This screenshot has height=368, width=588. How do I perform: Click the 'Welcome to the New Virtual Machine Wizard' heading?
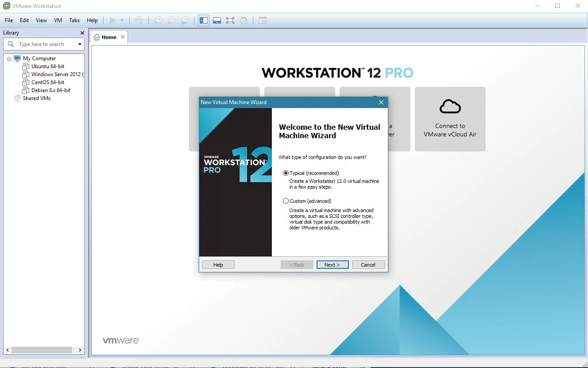pos(329,131)
